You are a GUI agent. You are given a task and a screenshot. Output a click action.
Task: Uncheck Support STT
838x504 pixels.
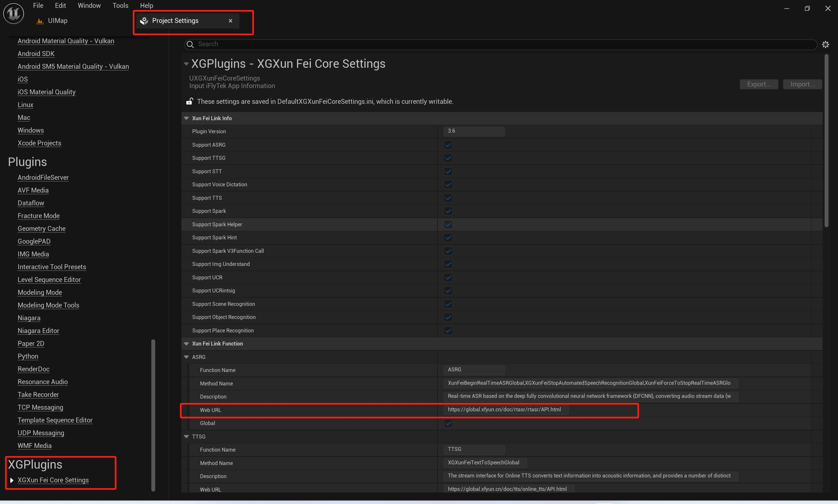pyautogui.click(x=448, y=172)
